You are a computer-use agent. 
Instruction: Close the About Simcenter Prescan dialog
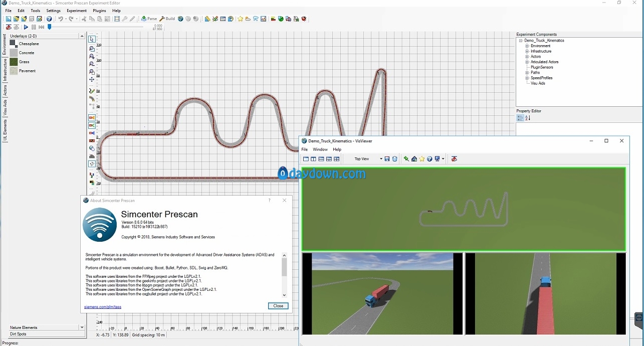[x=278, y=306]
